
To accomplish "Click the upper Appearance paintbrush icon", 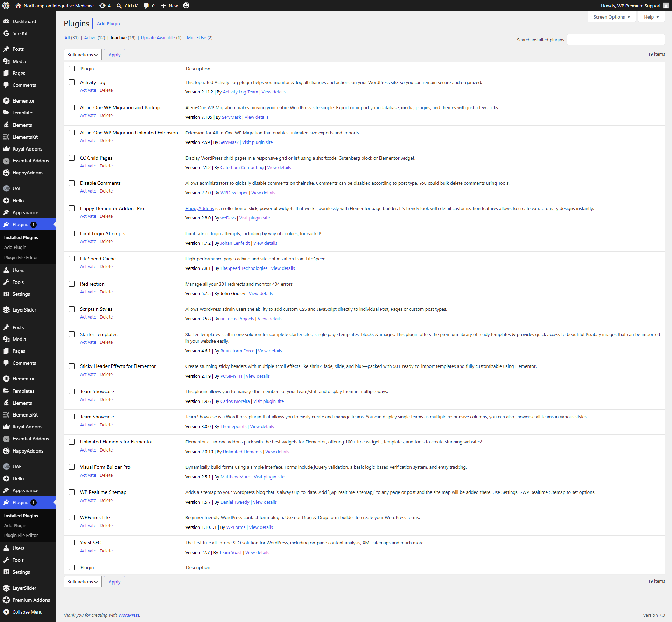I will [x=6, y=212].
